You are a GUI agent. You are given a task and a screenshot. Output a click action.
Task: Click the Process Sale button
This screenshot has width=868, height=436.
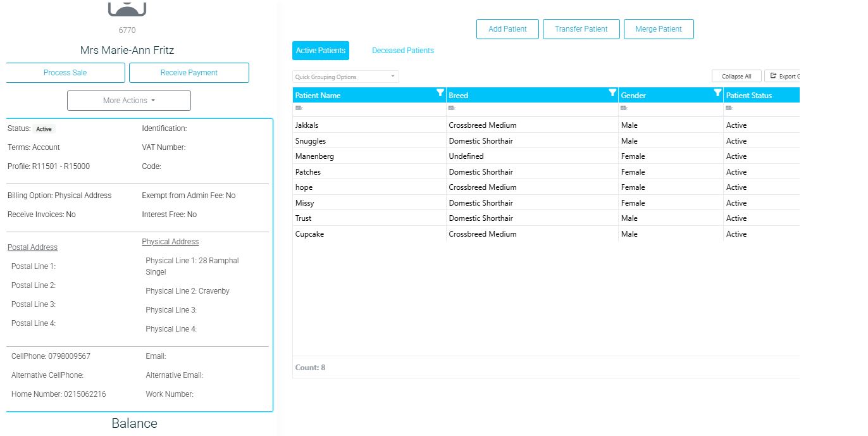(x=65, y=73)
